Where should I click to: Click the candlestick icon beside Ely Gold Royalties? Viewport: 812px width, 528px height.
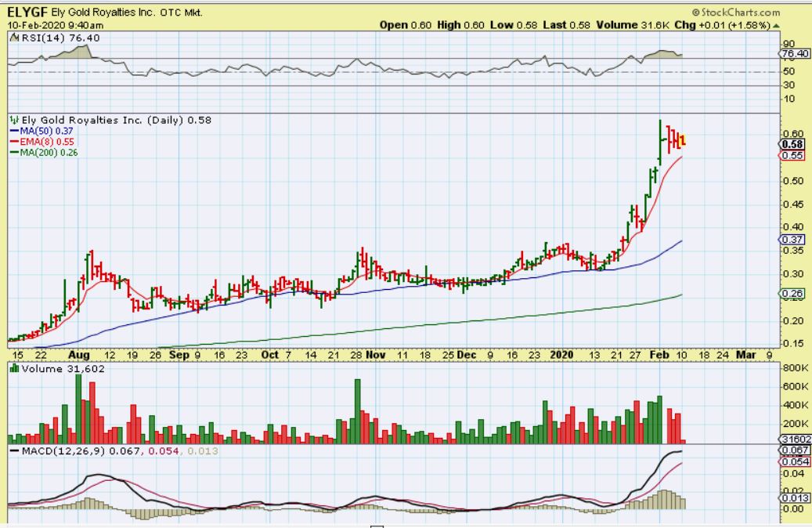[13, 121]
